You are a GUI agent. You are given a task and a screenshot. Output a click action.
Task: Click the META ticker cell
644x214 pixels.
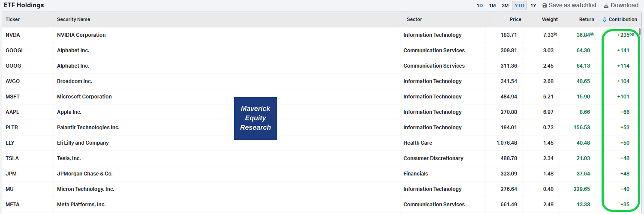pyautogui.click(x=13, y=205)
